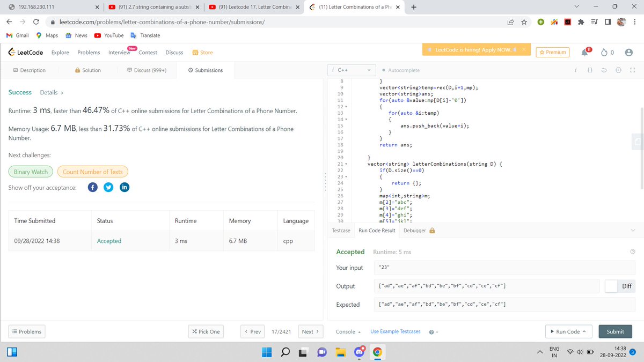Click the streak flame icon
Image resolution: width=644 pixels, height=362 pixels.
pos(604,53)
